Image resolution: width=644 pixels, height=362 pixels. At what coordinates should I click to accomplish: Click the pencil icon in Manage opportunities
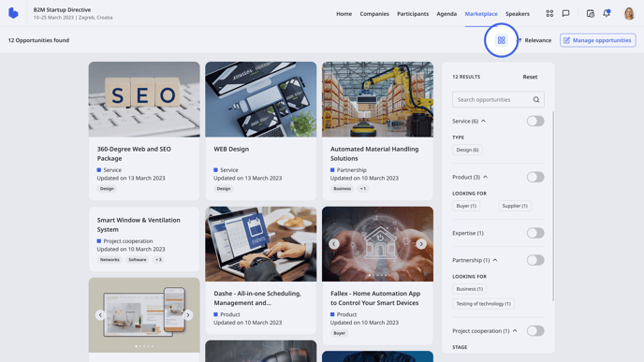coord(567,40)
